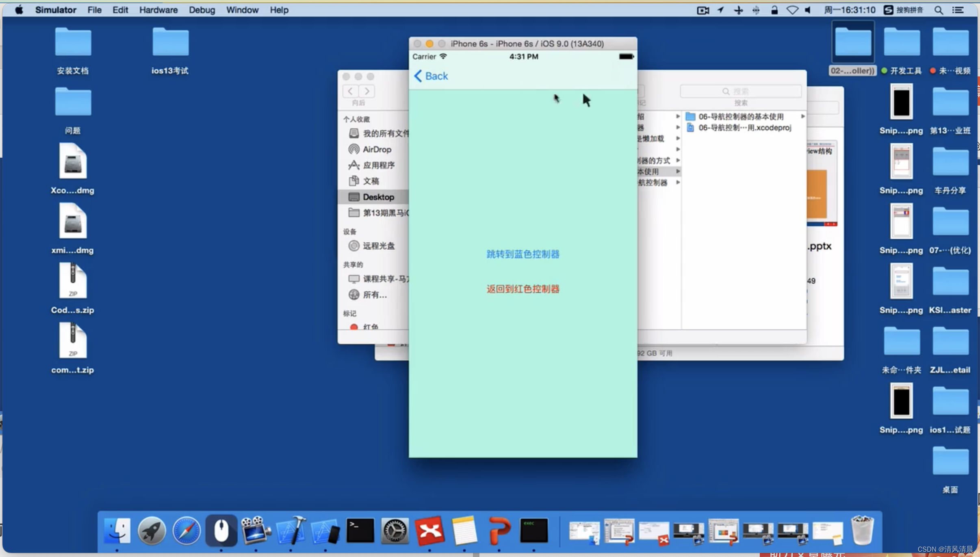This screenshot has height=557, width=980.
Task: Open EXEC app icon in dock
Action: 534,531
